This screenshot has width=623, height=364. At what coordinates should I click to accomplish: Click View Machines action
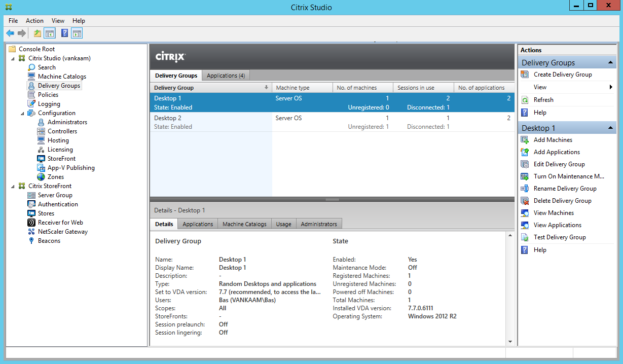coord(554,213)
